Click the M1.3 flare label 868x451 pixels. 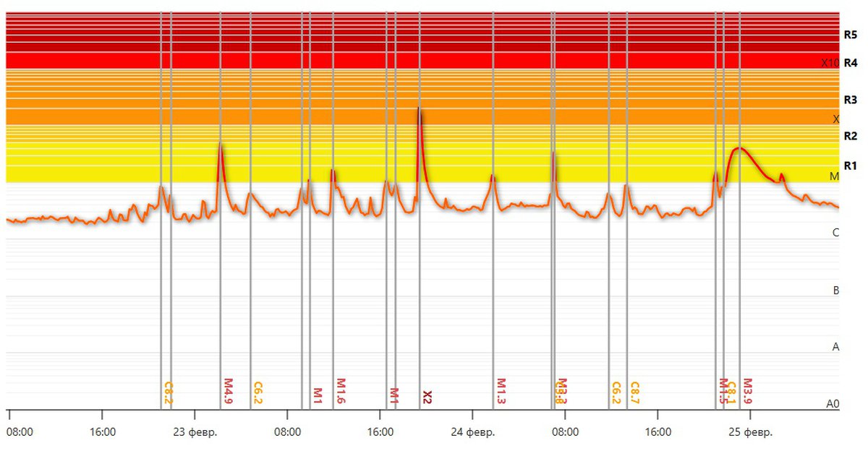[x=501, y=391]
